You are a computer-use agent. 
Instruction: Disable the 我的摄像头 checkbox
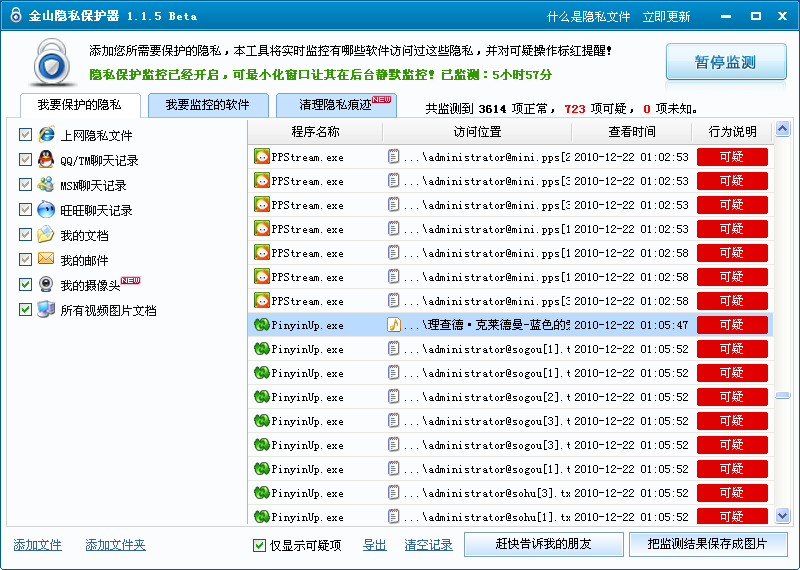[25, 285]
